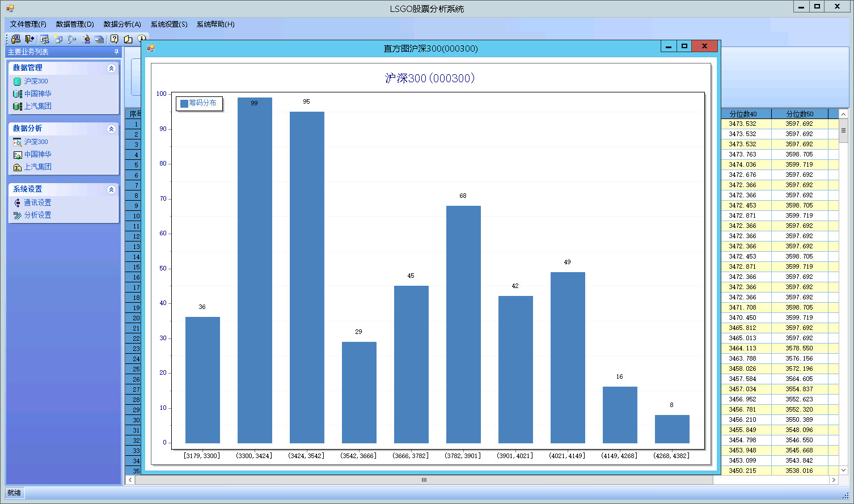Screen dimensions: 854x504
Task: Open the user management toolbar icon
Action: click(44, 39)
